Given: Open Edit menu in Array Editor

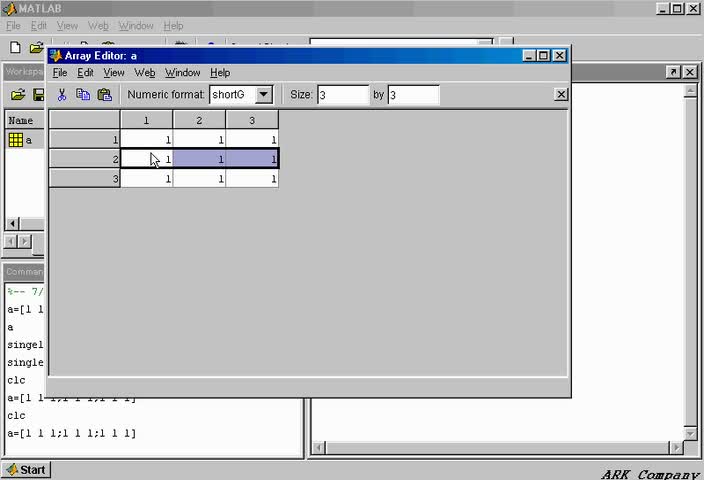Looking at the screenshot, I should point(85,73).
